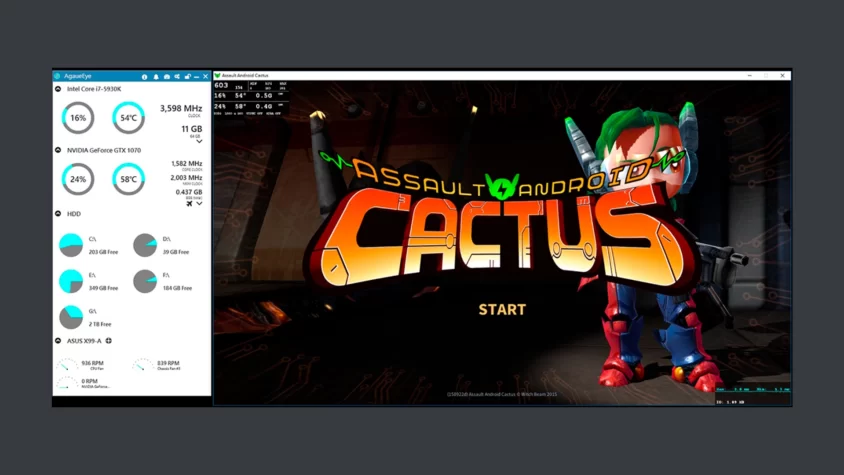Click the 2 TB Free label
This screenshot has height=475, width=844.
pyautogui.click(x=100, y=324)
